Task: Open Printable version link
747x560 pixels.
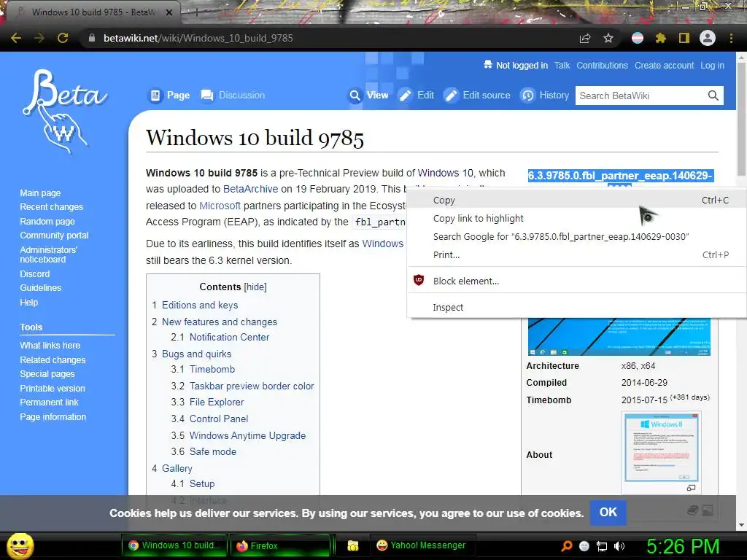Action: coord(53,388)
